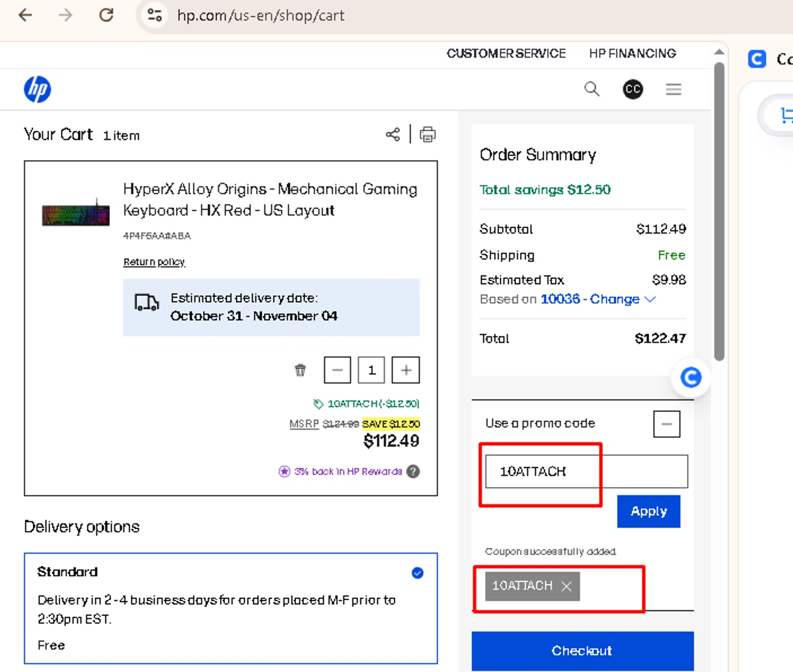The height and width of the screenshot is (672, 793).
Task: Click the floating Capital One extension icon
Action: tap(690, 377)
